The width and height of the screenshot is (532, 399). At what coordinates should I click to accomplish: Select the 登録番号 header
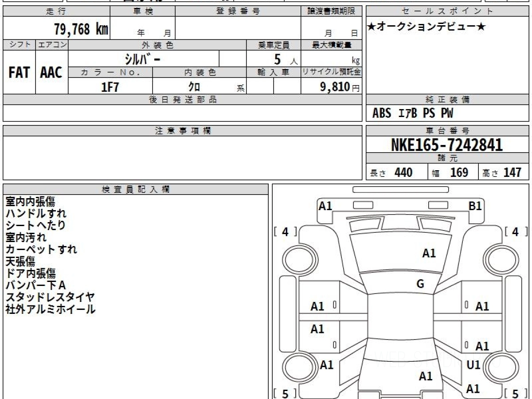[x=238, y=12]
